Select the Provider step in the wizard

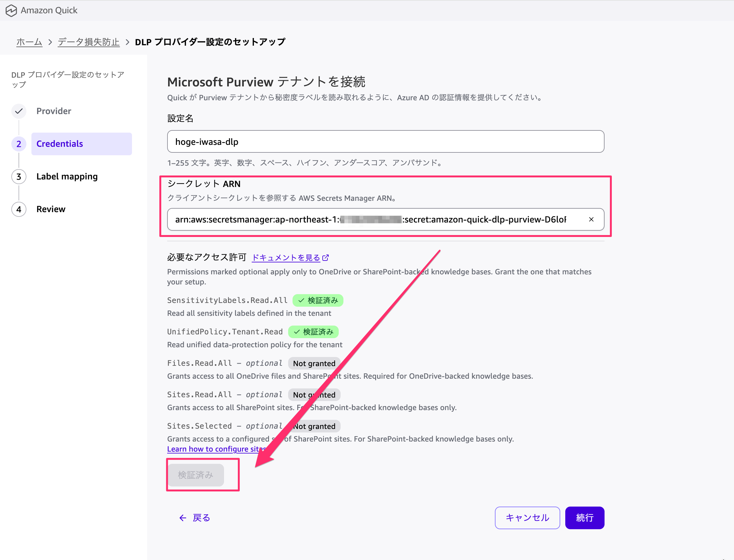[x=54, y=111]
